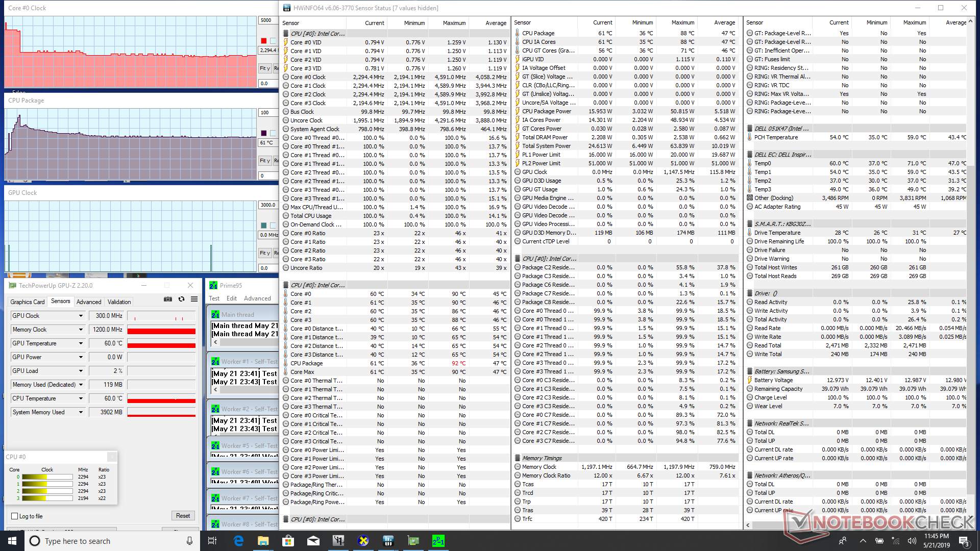Image resolution: width=980 pixels, height=551 pixels.
Task: Click the red color swatch for Core #0 Clock
Action: (263, 41)
